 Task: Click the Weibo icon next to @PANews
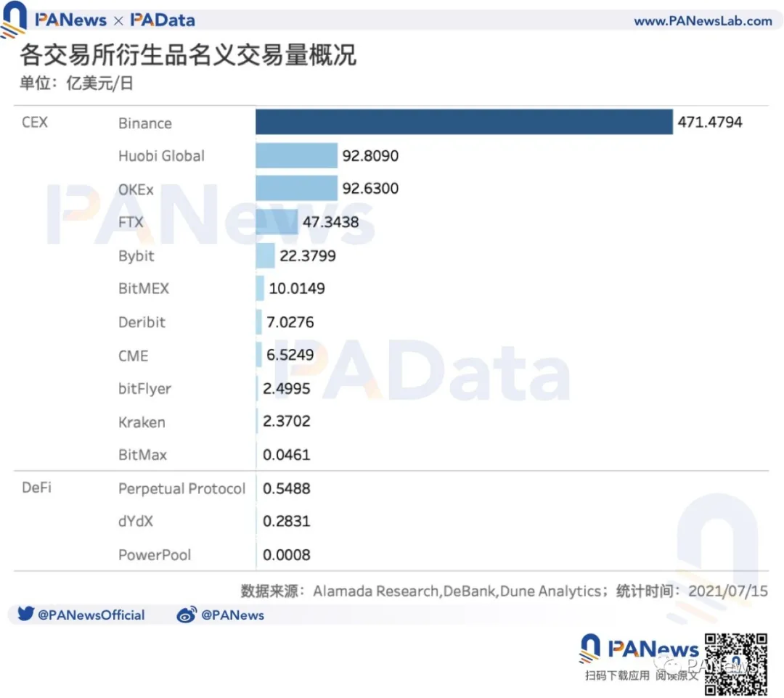click(187, 615)
